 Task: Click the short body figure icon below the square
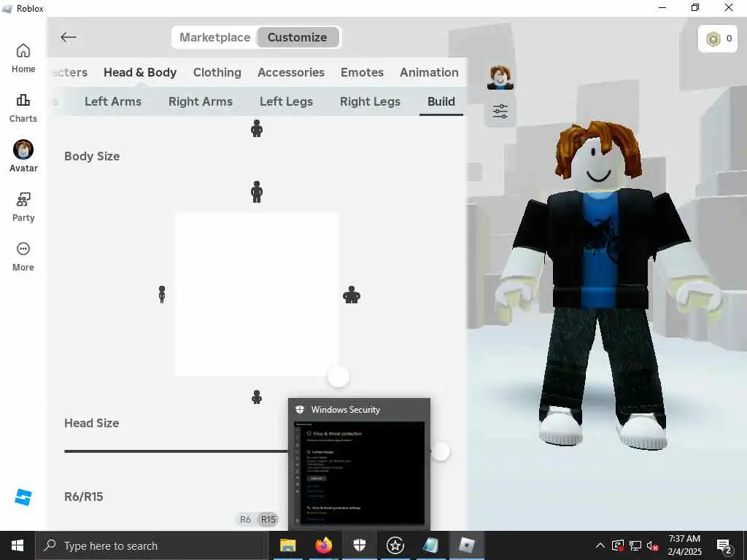[x=257, y=397]
